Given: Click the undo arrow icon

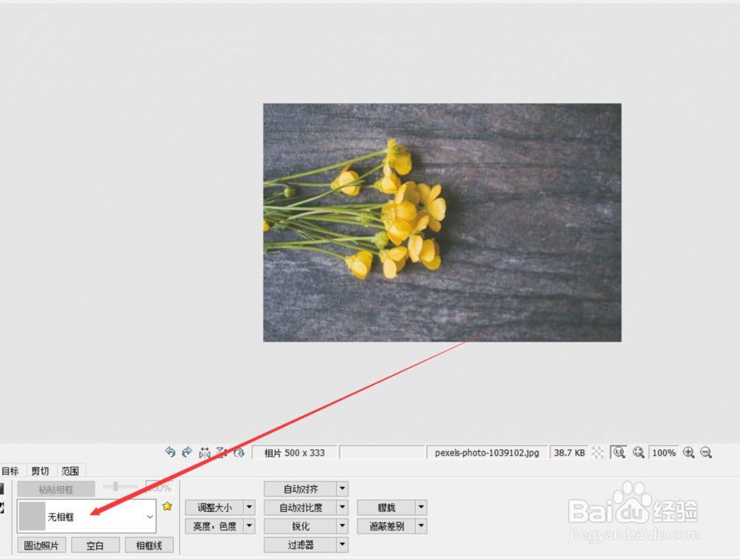Looking at the screenshot, I should [x=170, y=453].
